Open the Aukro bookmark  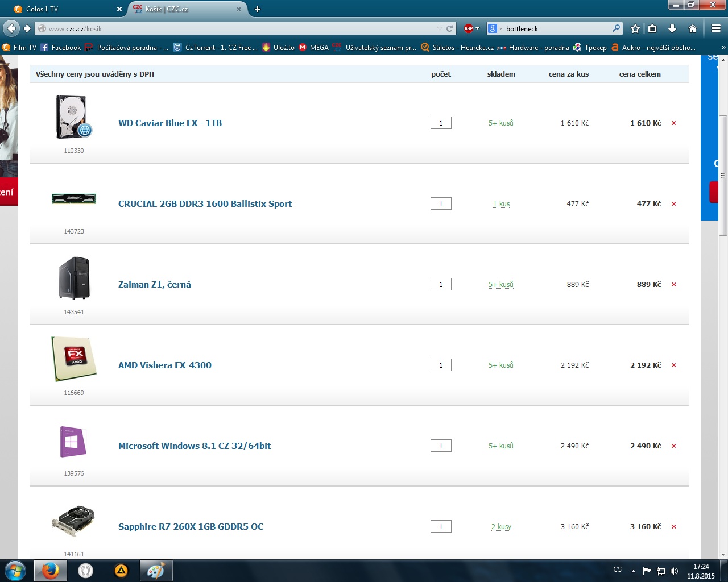tap(653, 48)
